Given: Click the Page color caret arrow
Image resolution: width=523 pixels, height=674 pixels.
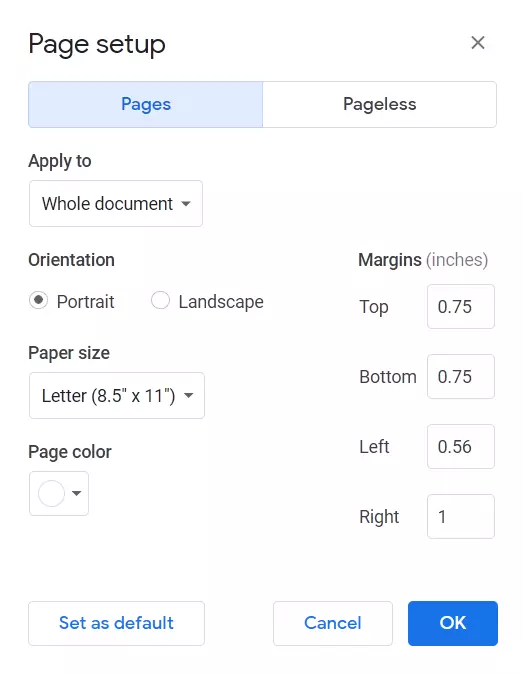Looking at the screenshot, I should pyautogui.click(x=76, y=493).
